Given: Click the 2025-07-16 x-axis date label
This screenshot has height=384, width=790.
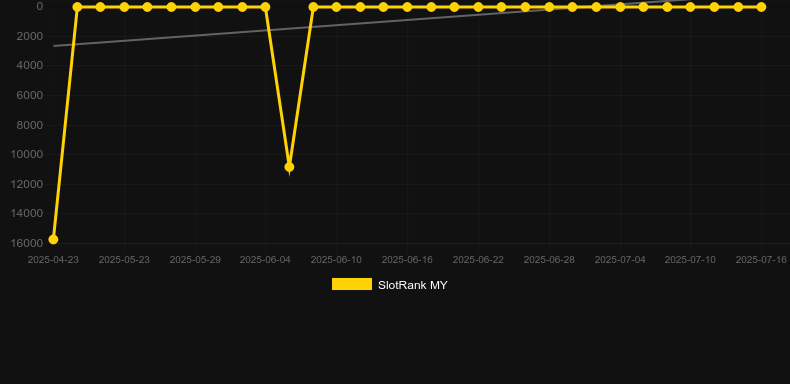Looking at the screenshot, I should pos(761,260).
